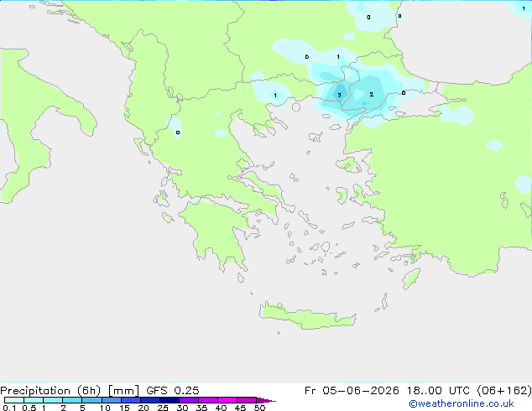Select the 2–5 mm legend swatch
Screen dimensions: 532x411
coord(72,400)
